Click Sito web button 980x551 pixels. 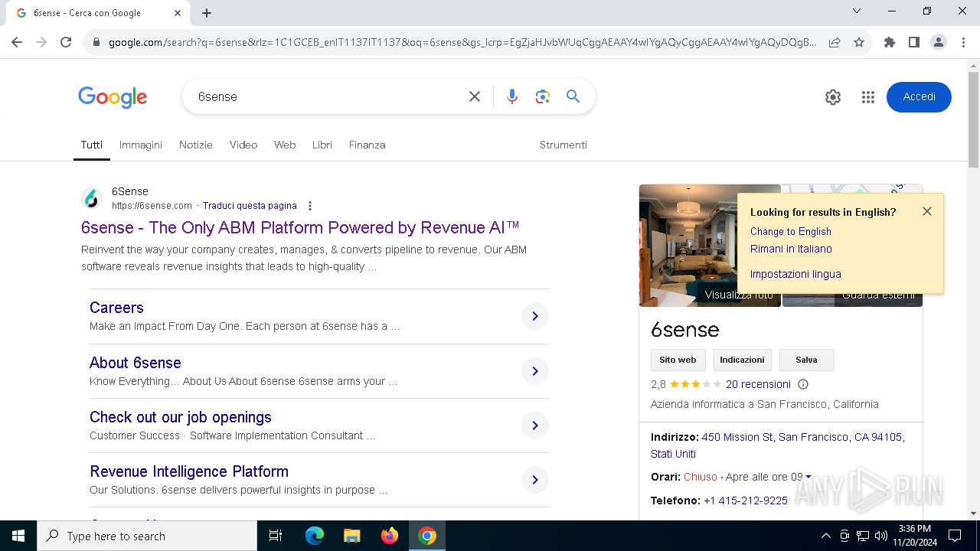pos(678,360)
